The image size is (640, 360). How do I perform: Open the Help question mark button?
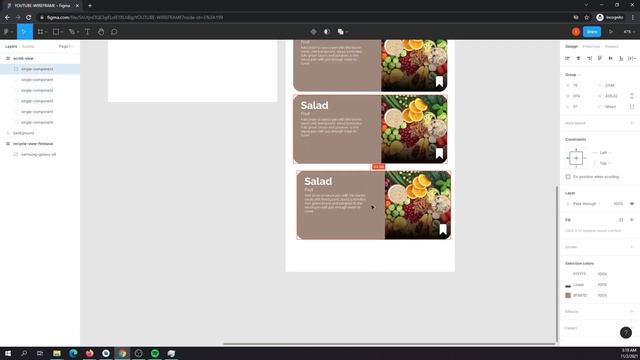626,333
